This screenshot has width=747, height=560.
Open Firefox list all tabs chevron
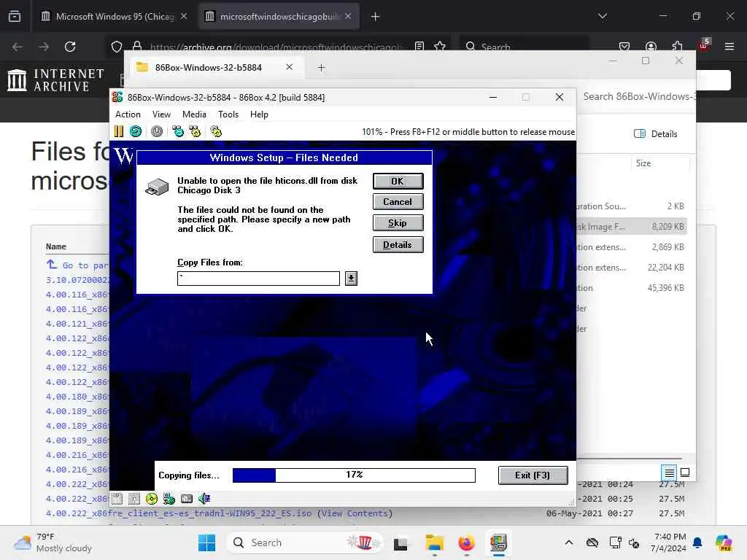[x=603, y=17]
